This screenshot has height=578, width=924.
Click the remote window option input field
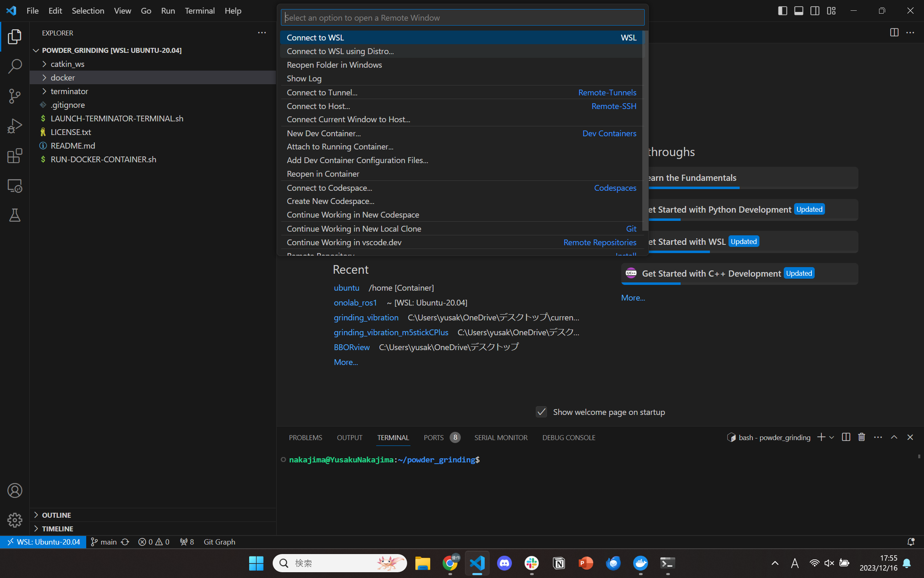[x=462, y=17]
